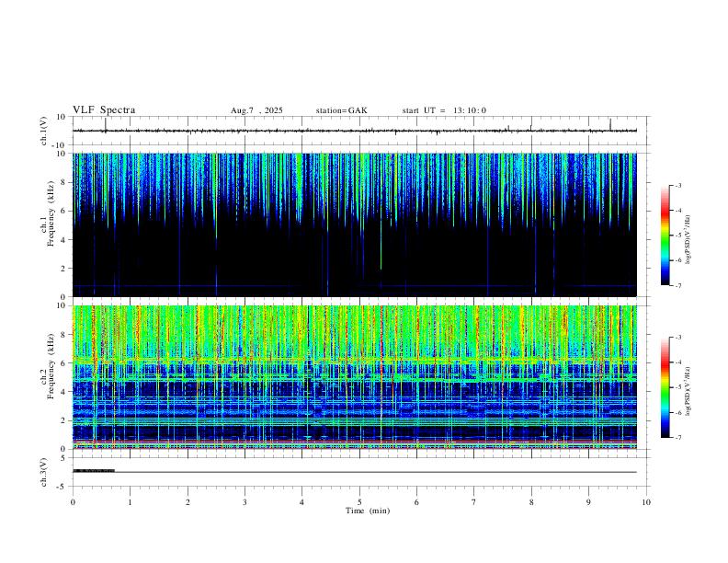Viewport: 728px width, 563px height.
Task: Click the '7' tick on the time axis
Action: click(474, 502)
